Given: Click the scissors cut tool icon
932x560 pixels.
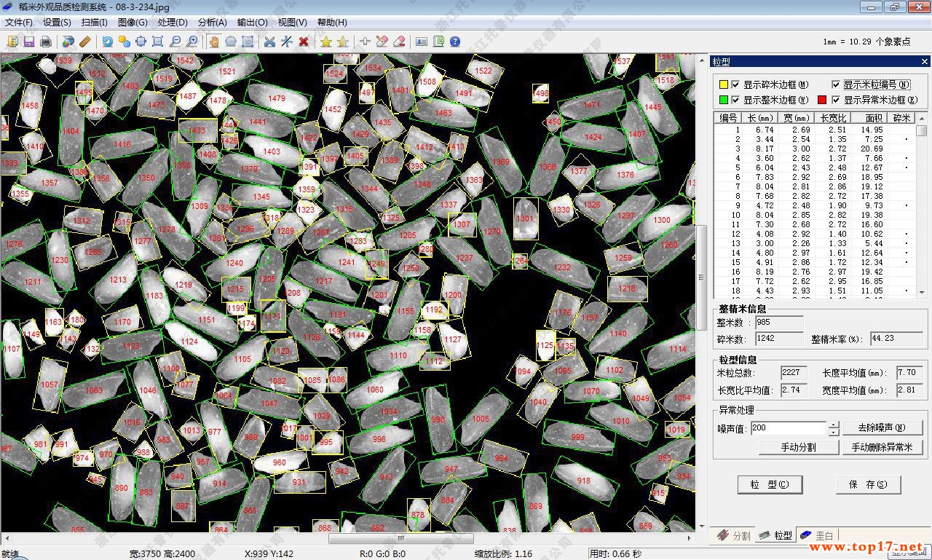Looking at the screenshot, I should [x=269, y=42].
